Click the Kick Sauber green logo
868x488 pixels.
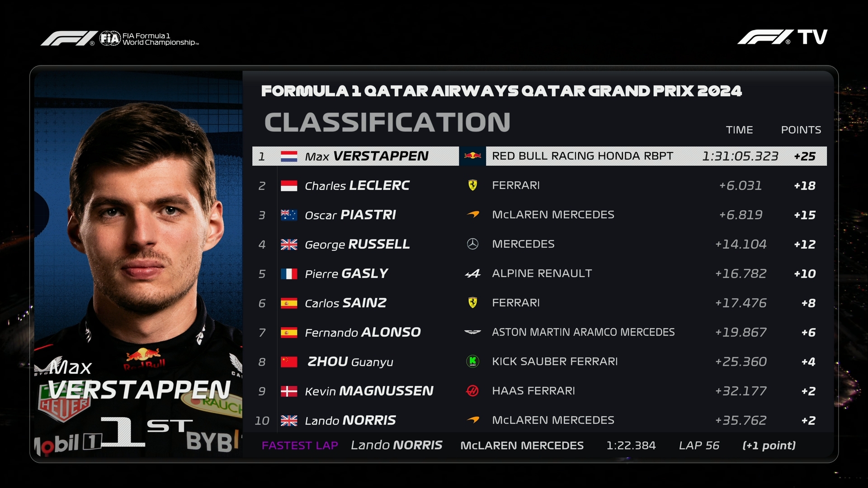coord(472,361)
